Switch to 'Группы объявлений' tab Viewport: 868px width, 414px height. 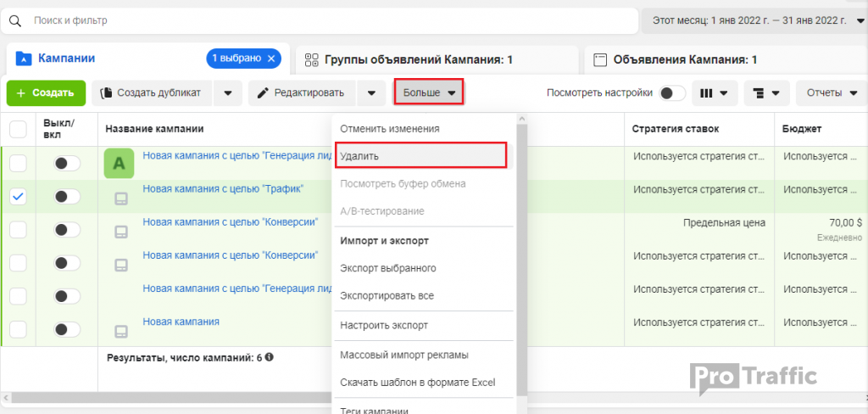click(x=437, y=60)
